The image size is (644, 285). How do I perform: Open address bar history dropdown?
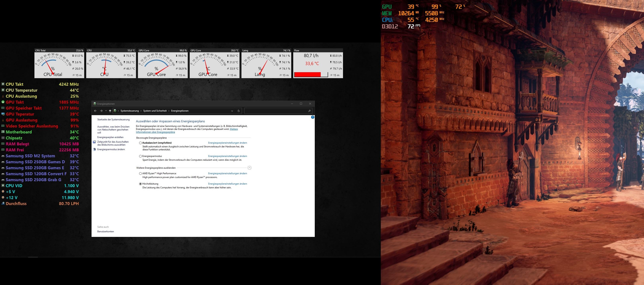click(x=232, y=111)
